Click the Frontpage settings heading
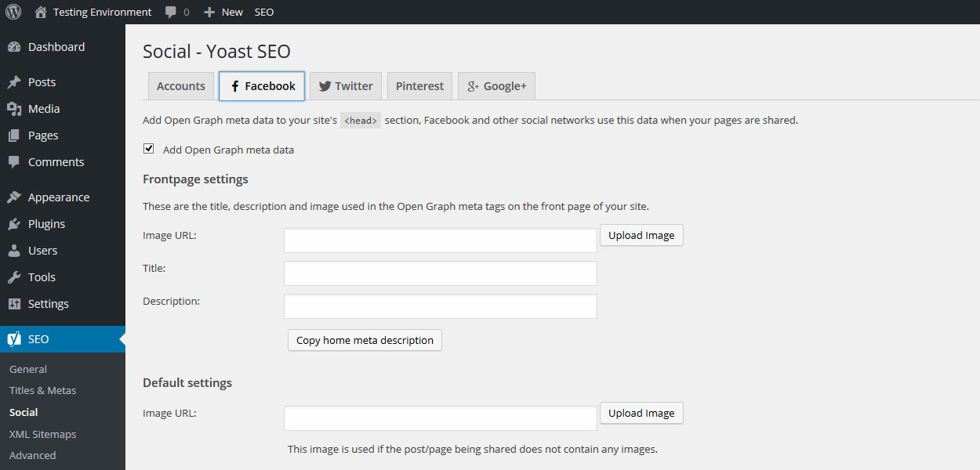Screen dimensions: 980x470 (195, 179)
